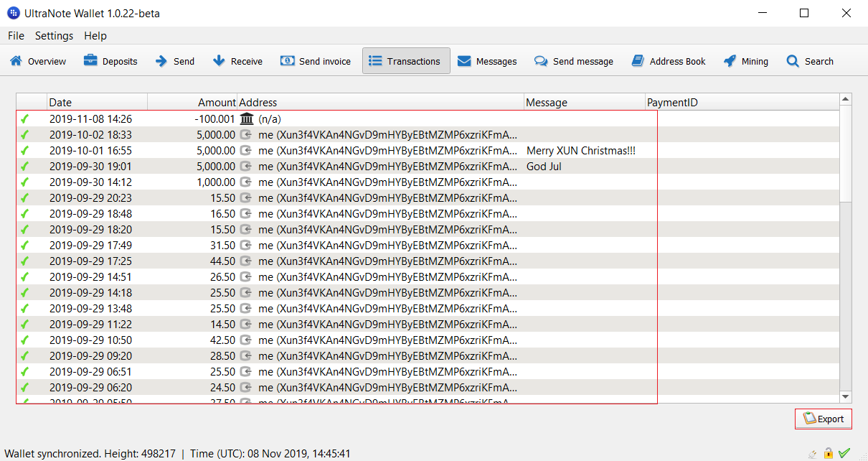This screenshot has width=868, height=461.
Task: Click the scrollbar down arrow of the transactions list
Action: coord(845,396)
